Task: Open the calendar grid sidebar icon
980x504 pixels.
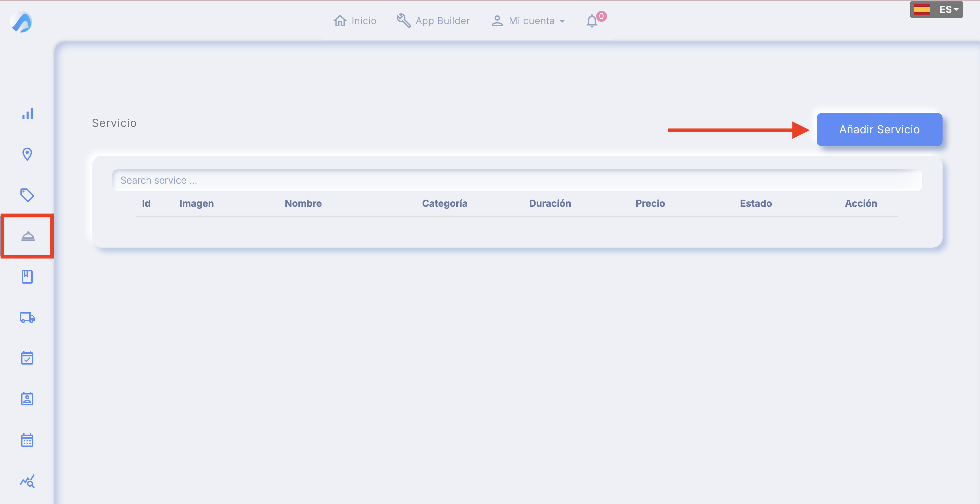Action: [27, 440]
